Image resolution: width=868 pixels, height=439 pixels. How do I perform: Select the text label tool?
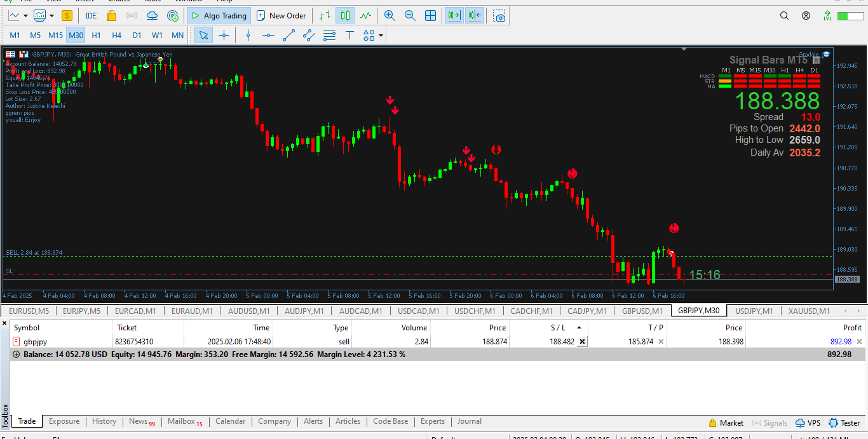click(x=349, y=36)
